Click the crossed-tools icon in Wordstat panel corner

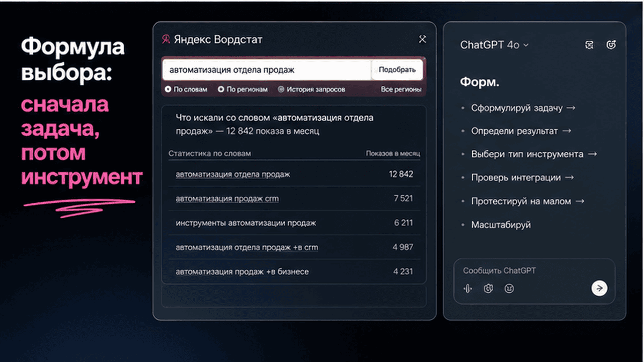422,39
